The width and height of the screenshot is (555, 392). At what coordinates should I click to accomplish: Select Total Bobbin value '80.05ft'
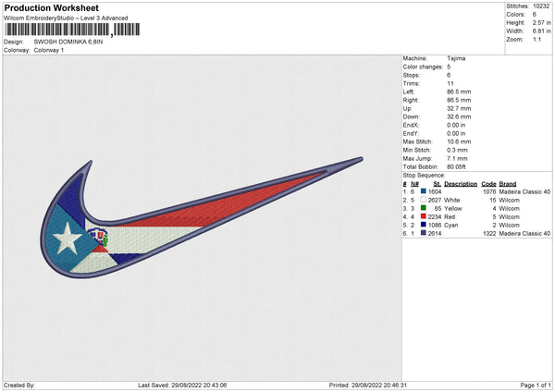point(456,167)
